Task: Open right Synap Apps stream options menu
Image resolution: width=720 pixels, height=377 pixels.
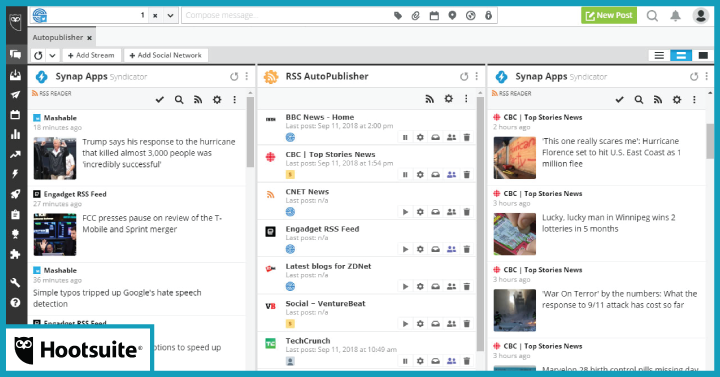Action: point(707,76)
